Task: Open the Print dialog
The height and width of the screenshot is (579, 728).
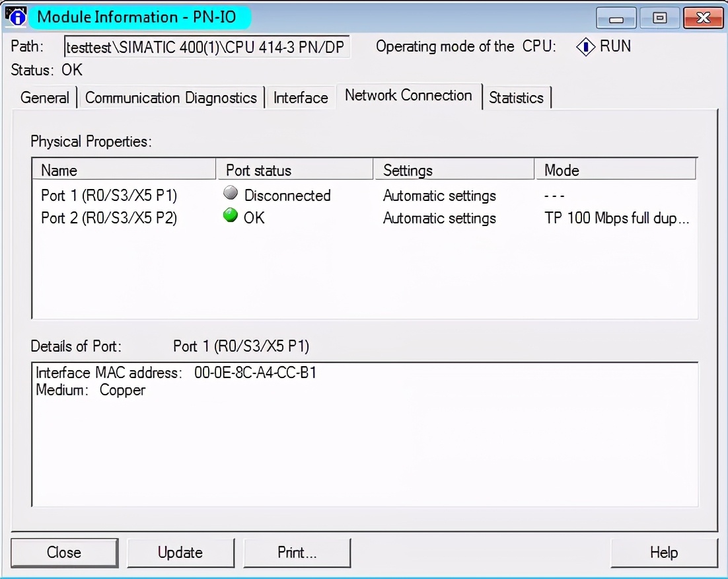Action: [297, 553]
